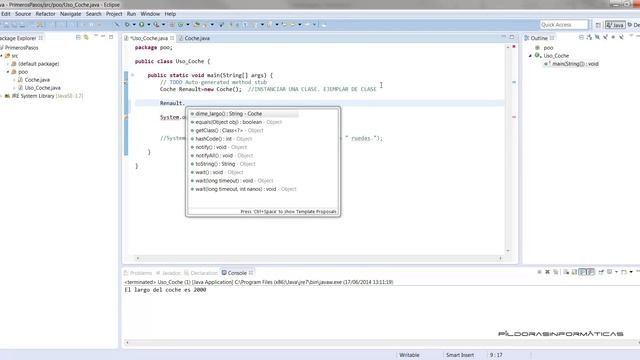Click the Debug bug icon in toolbar
The image size is (640, 360).
click(127, 24)
